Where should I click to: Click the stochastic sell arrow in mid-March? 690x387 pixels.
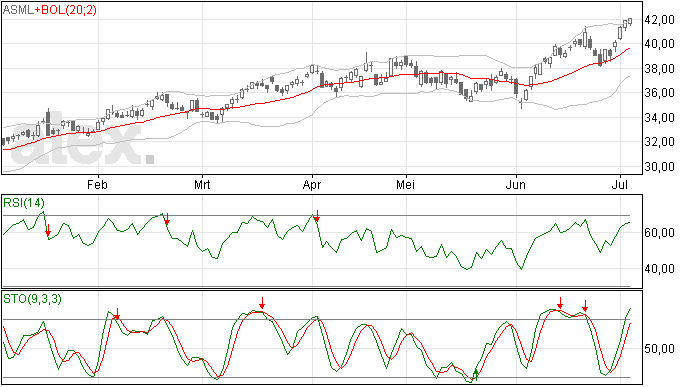click(262, 303)
